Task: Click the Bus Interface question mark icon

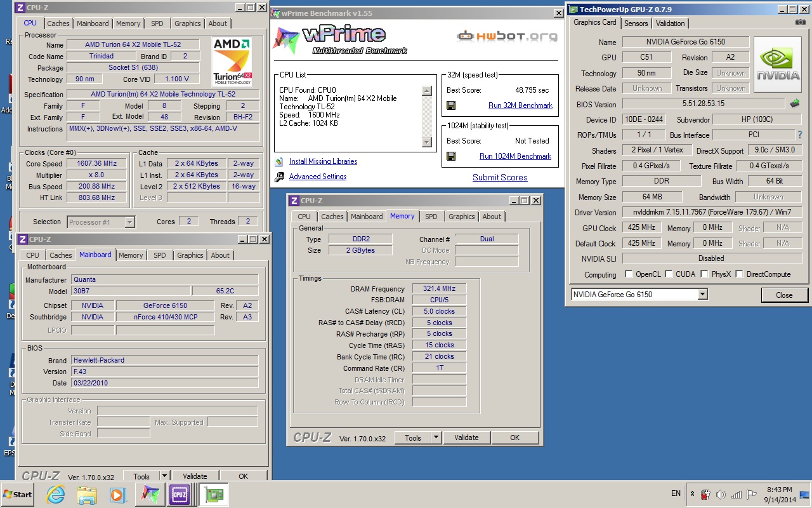Action: [799, 135]
